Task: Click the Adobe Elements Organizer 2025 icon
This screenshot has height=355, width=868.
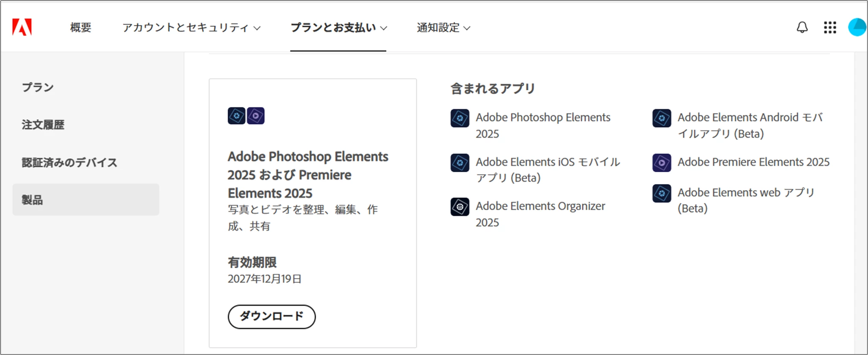Action: pyautogui.click(x=460, y=207)
